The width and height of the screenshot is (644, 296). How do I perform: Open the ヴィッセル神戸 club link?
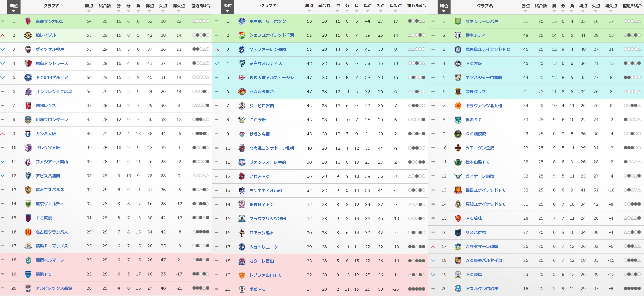coord(50,49)
